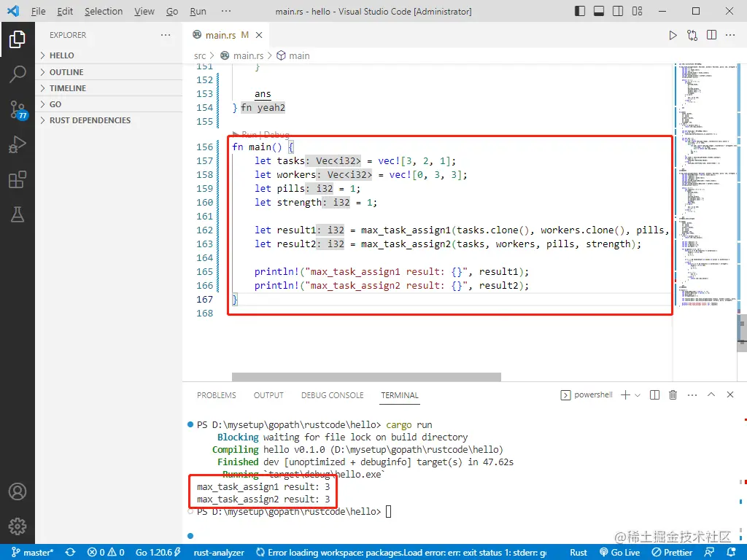747x560 pixels.
Task: Click the master branch in status bar
Action: 32,553
